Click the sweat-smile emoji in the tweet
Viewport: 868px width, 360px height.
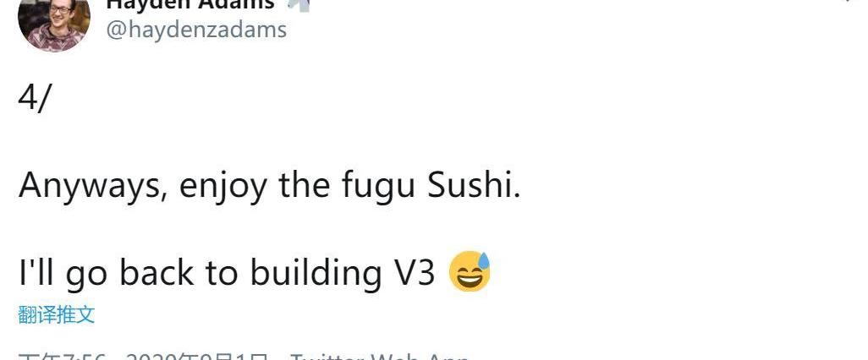pyautogui.click(x=470, y=272)
